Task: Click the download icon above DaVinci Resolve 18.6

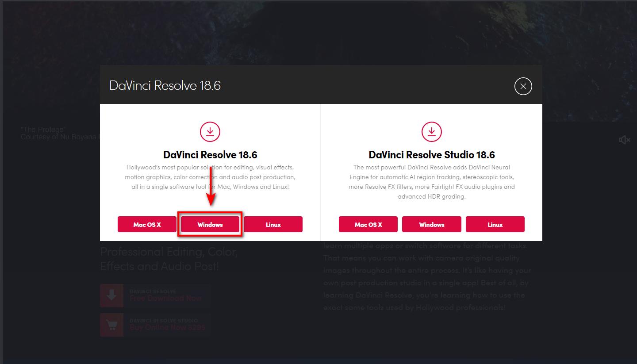Action: pos(210,132)
